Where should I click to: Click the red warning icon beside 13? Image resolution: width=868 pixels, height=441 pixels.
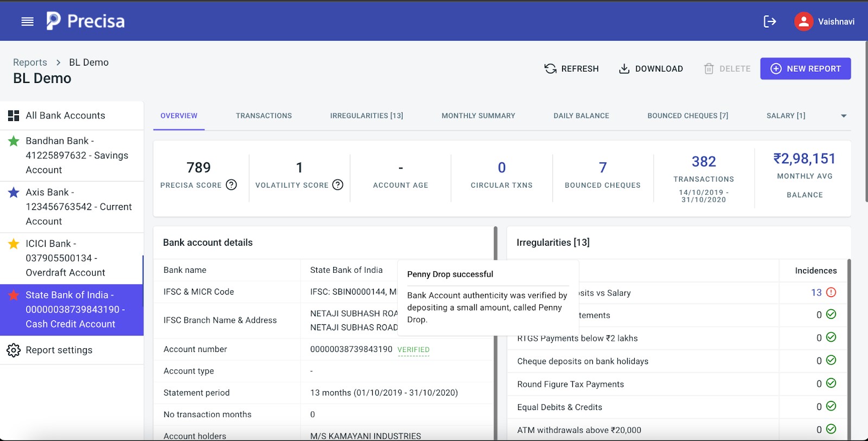(x=831, y=292)
